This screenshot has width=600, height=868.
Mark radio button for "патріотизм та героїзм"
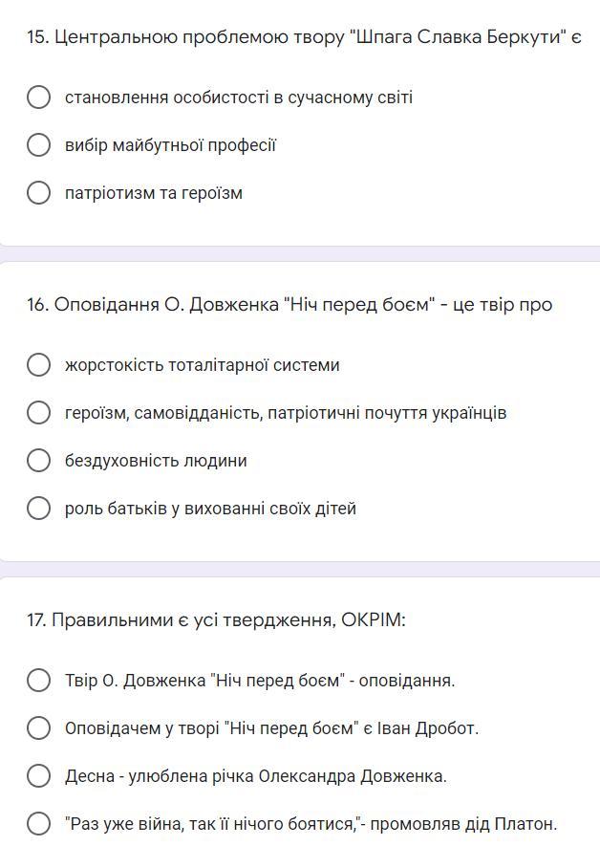[x=38, y=193]
